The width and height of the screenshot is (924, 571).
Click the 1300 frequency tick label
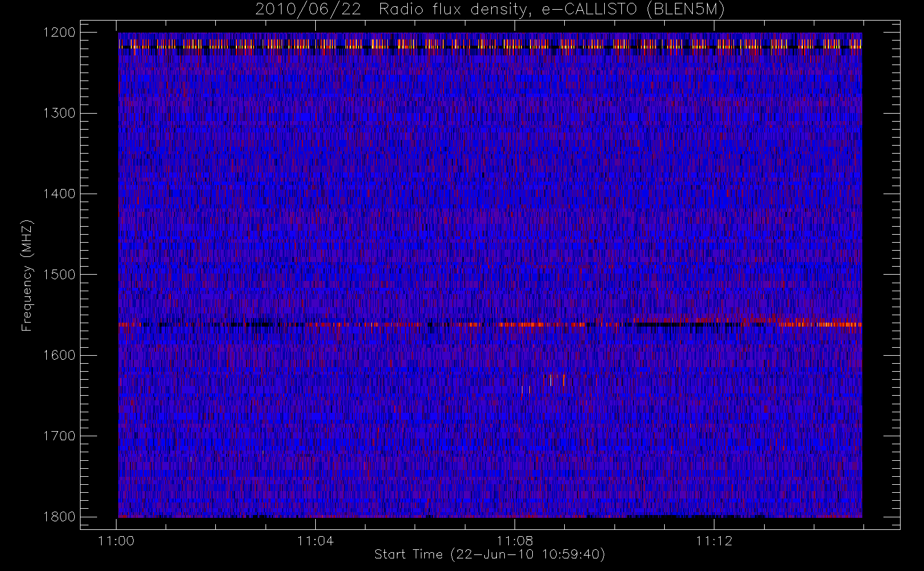59,113
